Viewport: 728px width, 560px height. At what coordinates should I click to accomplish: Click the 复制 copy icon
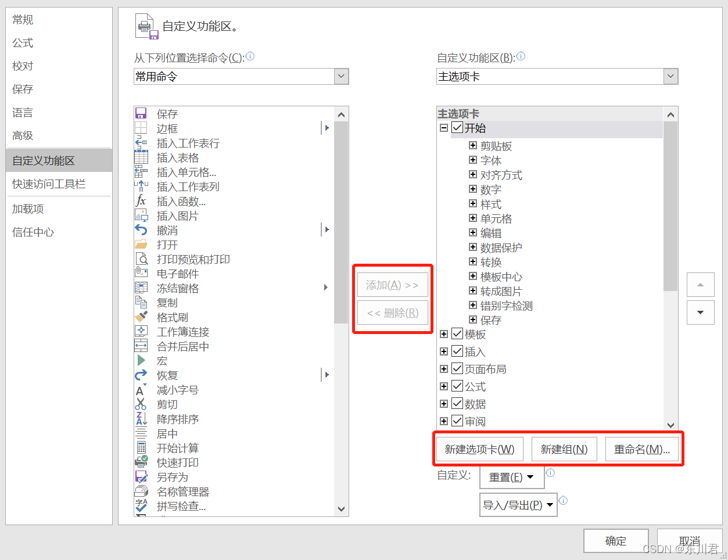[141, 302]
